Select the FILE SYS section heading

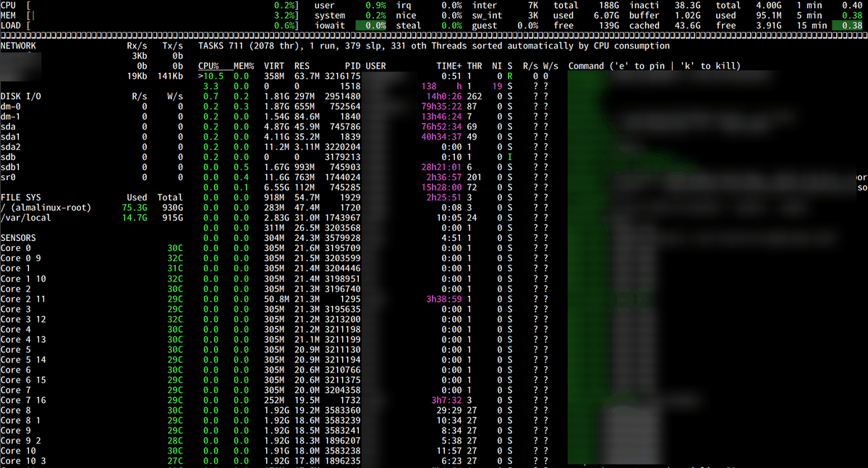(x=21, y=197)
